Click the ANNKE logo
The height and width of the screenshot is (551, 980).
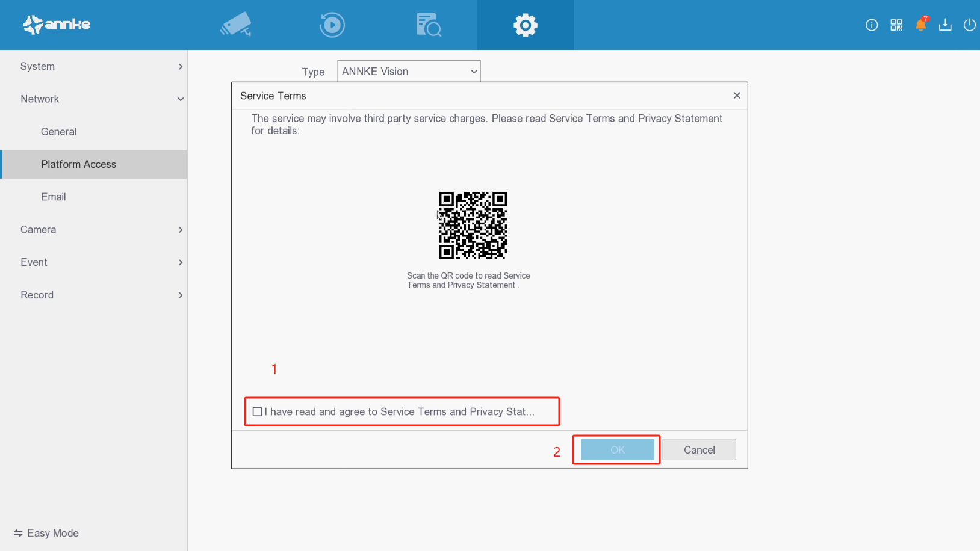[57, 25]
